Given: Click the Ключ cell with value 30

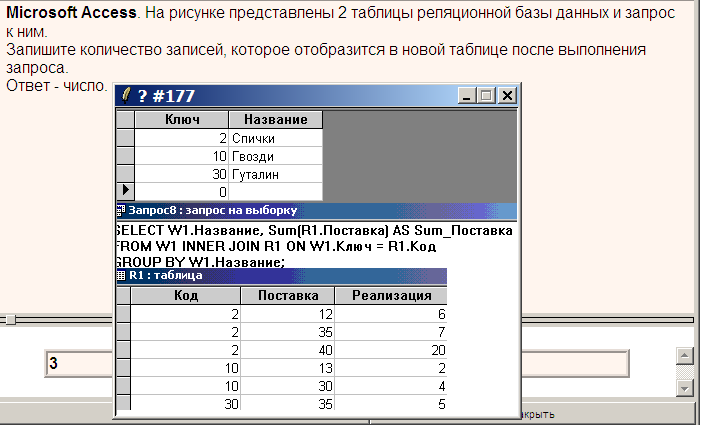Looking at the screenshot, I should point(181,174).
